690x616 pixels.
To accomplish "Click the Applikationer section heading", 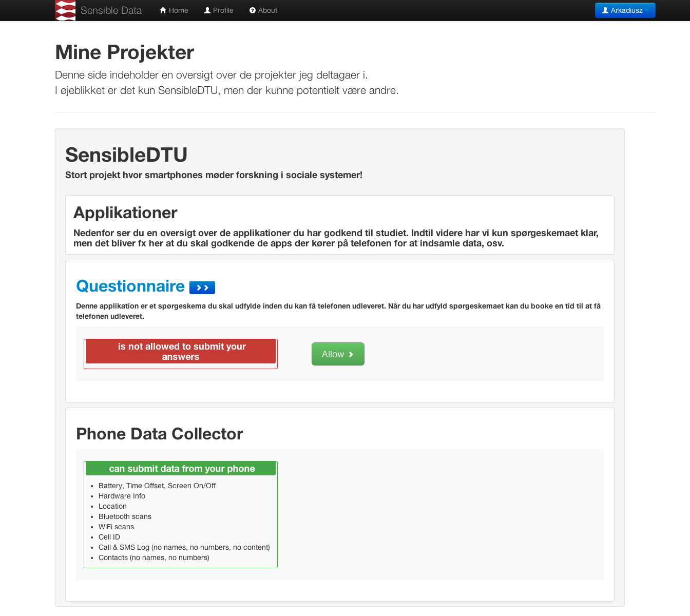I will [x=125, y=213].
